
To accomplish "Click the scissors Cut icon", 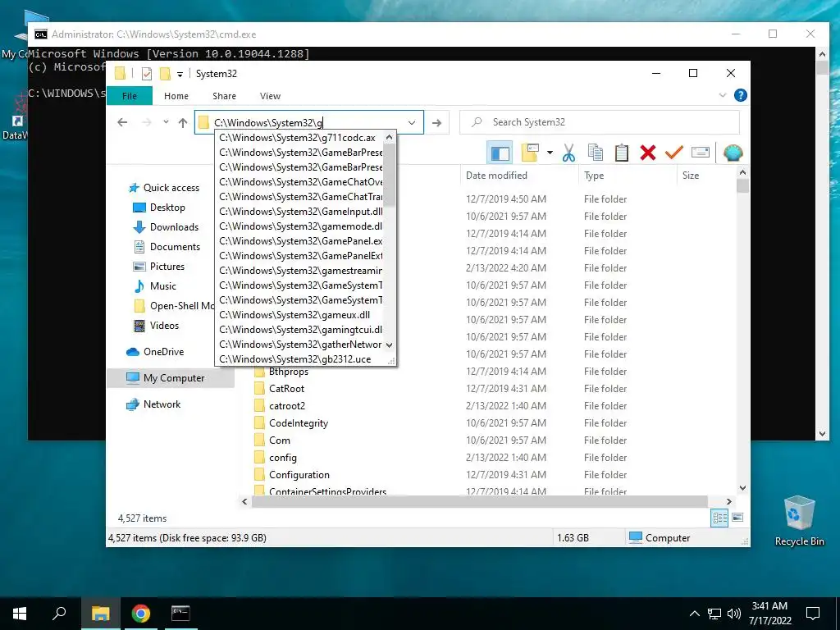I will click(x=568, y=153).
